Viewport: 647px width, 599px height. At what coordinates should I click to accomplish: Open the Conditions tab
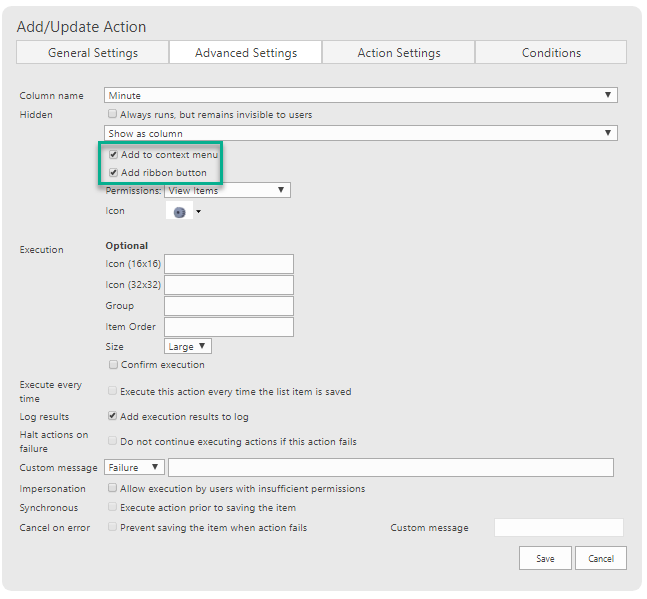click(551, 52)
